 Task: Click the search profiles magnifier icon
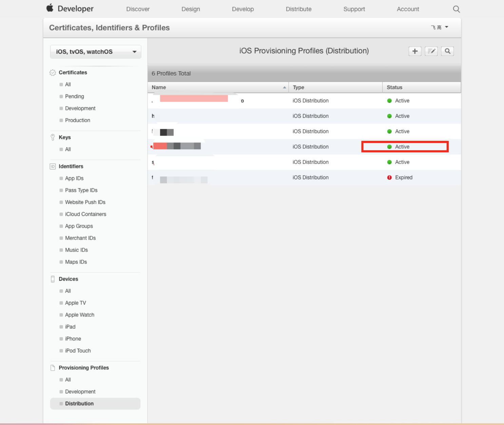click(x=447, y=51)
